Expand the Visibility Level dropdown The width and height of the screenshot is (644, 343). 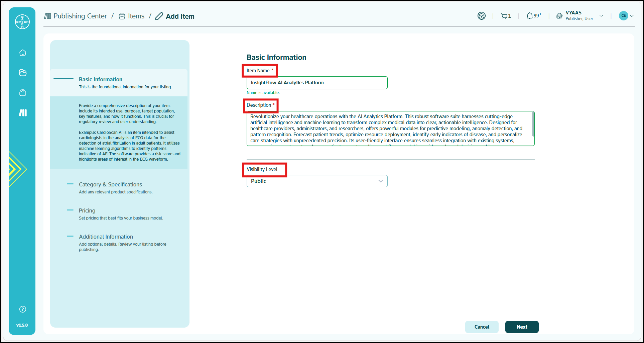point(317,181)
